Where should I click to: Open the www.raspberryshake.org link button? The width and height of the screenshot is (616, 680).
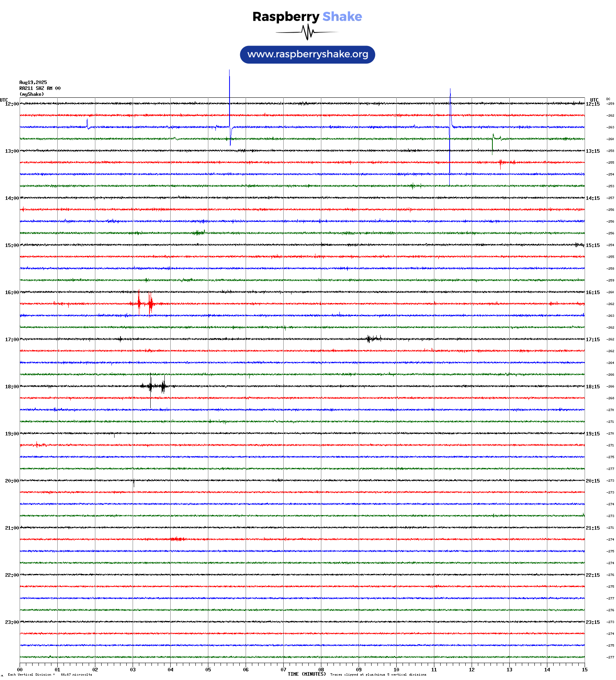click(x=307, y=55)
